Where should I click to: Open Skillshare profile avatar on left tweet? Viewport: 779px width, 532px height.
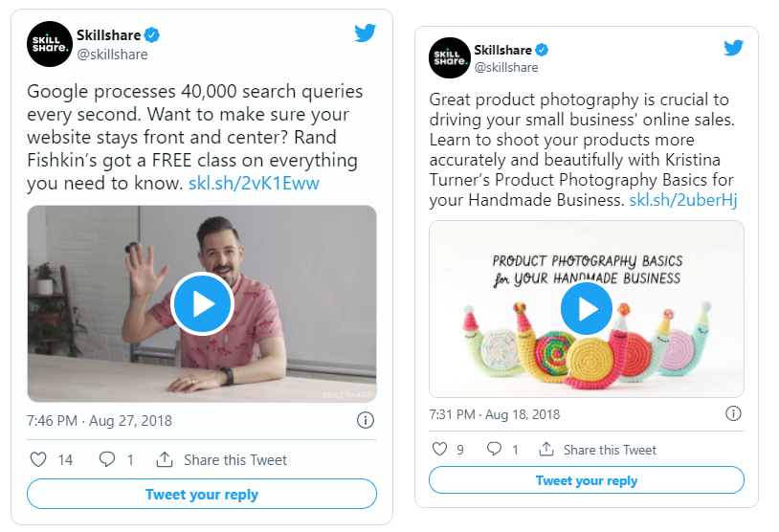49,44
